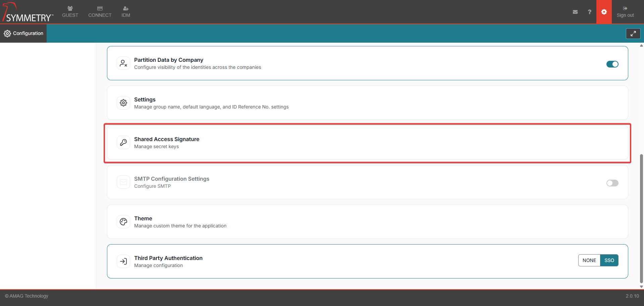Enable the SMTP Configuration Settings toggle
The height and width of the screenshot is (306, 644).
pos(612,183)
